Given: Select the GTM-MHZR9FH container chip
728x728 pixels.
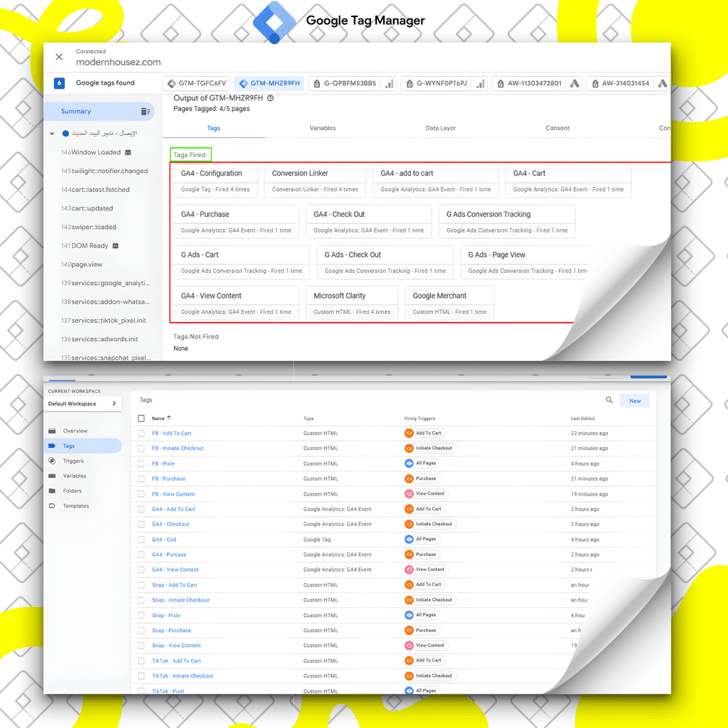Looking at the screenshot, I should [x=269, y=84].
